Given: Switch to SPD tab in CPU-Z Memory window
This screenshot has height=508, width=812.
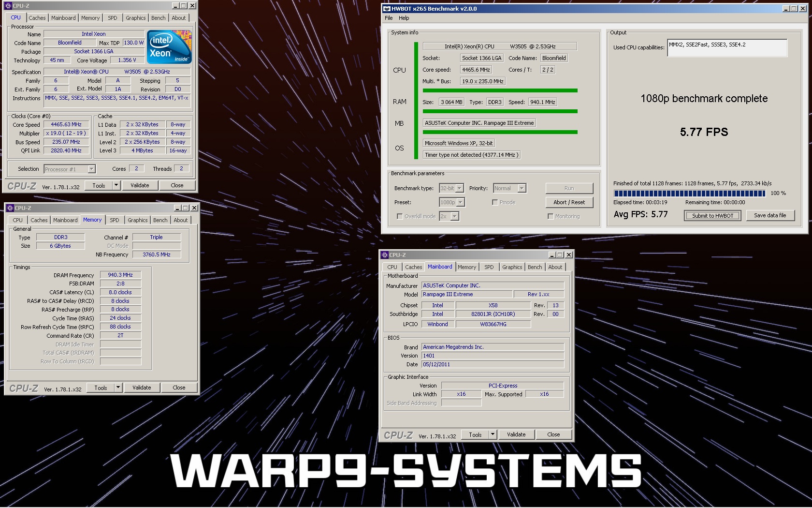Looking at the screenshot, I should click(x=115, y=220).
